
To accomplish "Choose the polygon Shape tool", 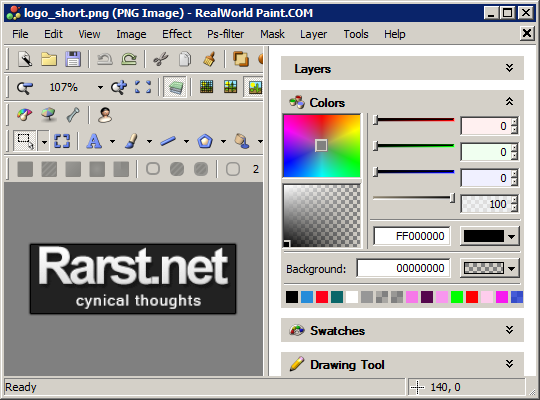I will pyautogui.click(x=205, y=141).
